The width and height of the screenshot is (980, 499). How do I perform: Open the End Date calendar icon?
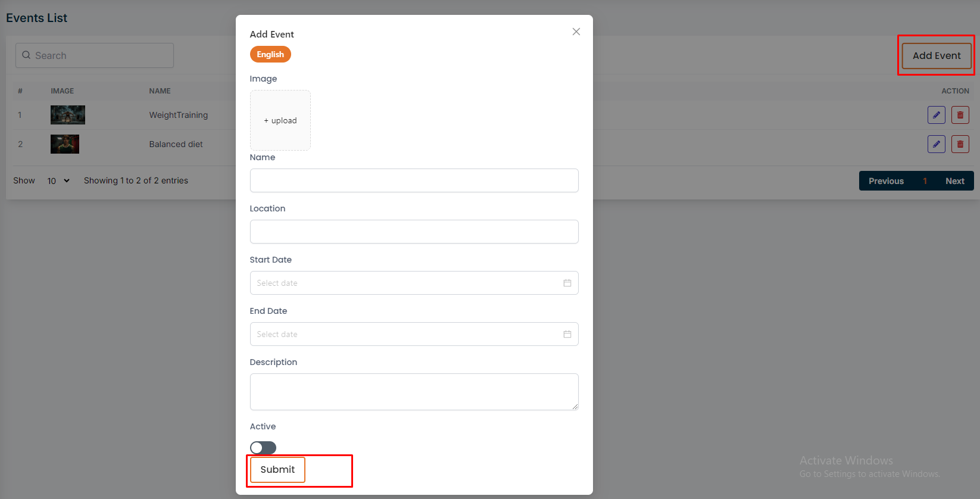pyautogui.click(x=567, y=334)
